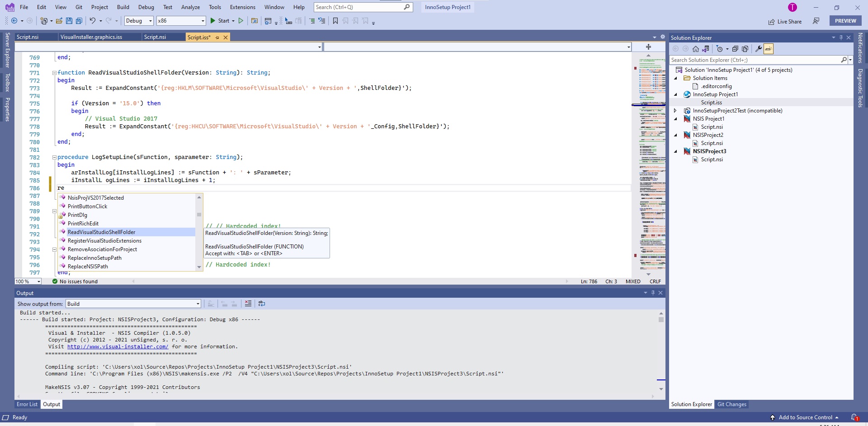The height and width of the screenshot is (426, 868).
Task: Open the 100 % zoom dropdown
Action: tap(28, 281)
